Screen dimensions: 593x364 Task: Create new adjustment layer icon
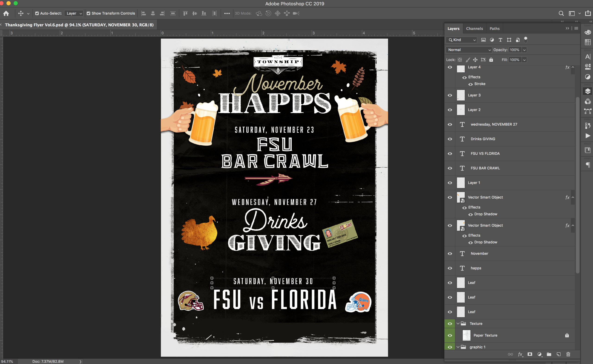539,354
